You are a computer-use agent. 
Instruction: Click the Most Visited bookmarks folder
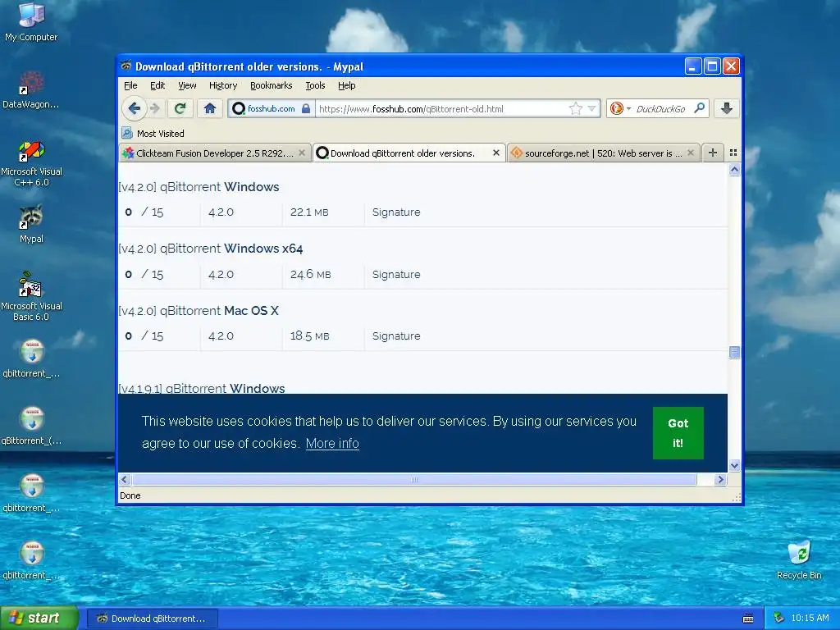[153, 134]
